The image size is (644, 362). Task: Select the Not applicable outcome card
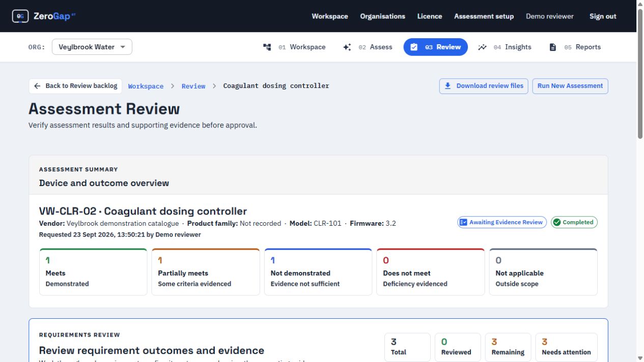coord(543,272)
